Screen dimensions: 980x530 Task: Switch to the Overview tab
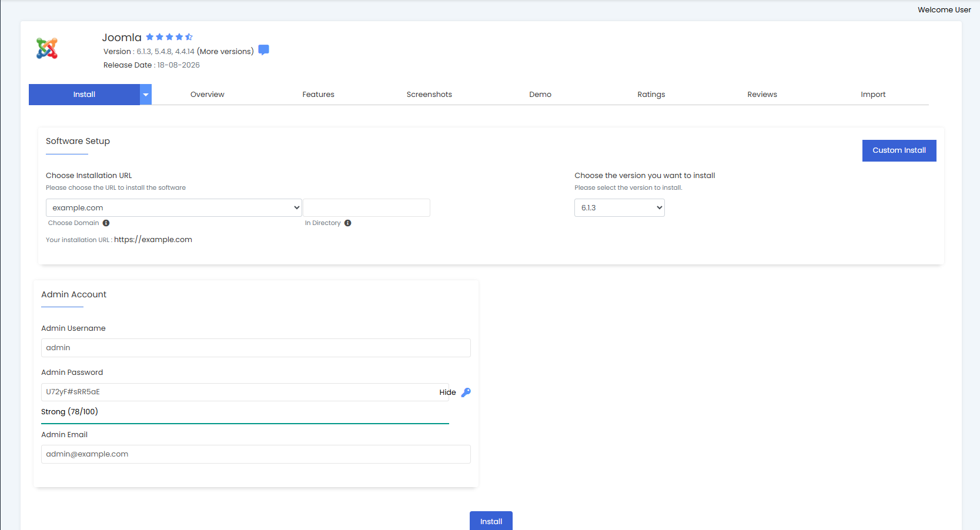pyautogui.click(x=208, y=95)
